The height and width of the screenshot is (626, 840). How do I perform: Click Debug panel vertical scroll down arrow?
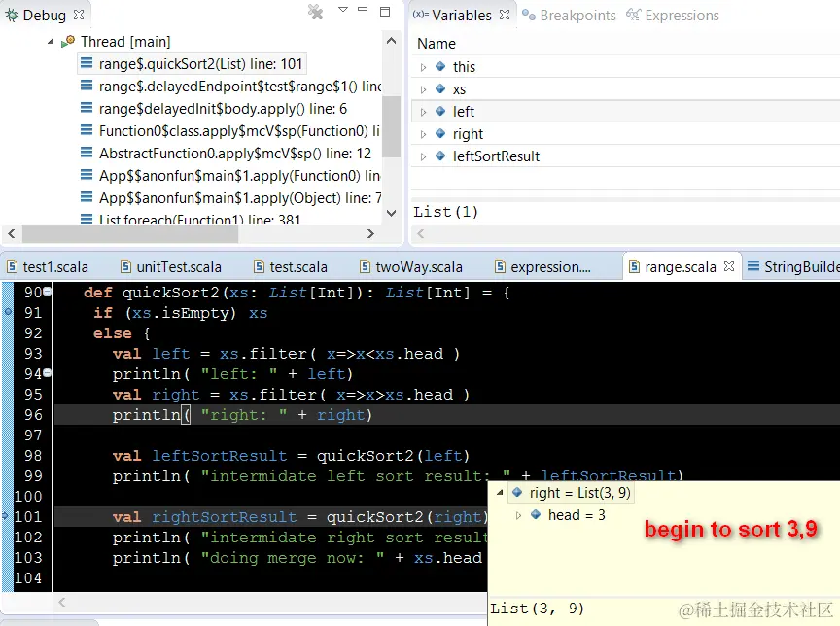391,213
